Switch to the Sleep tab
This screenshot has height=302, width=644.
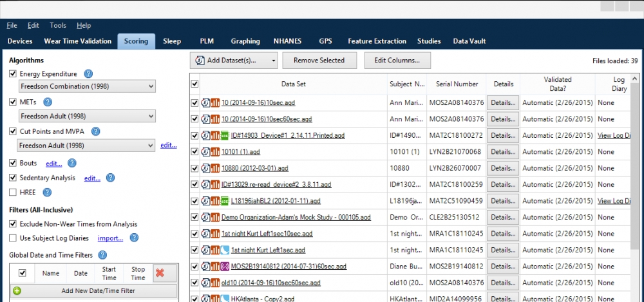(172, 41)
